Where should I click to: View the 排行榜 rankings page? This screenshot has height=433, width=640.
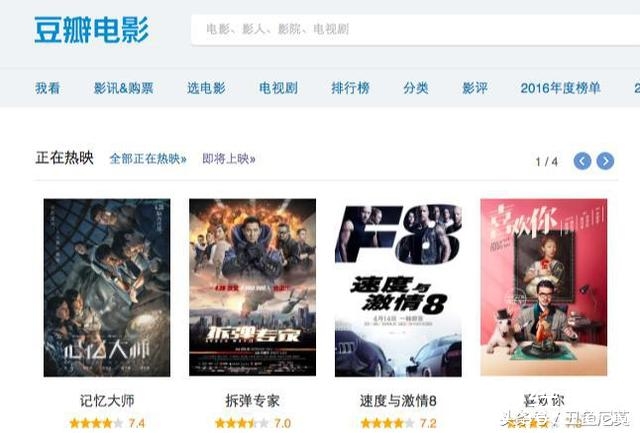[350, 88]
